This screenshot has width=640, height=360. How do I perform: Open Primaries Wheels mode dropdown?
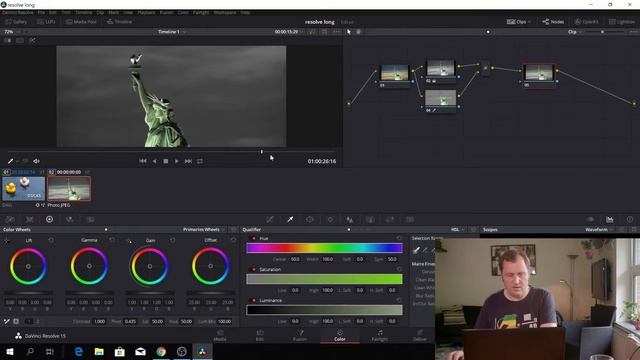(x=204, y=230)
